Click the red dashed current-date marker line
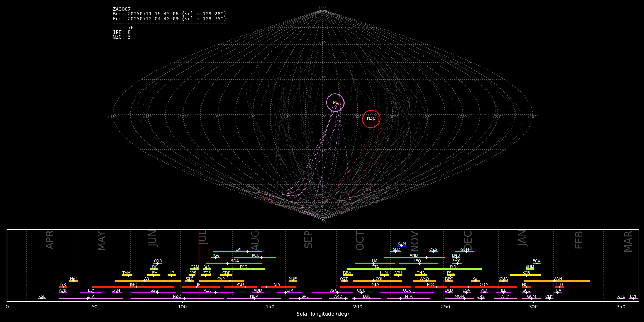Screen dimensions: 644x322 (199, 265)
